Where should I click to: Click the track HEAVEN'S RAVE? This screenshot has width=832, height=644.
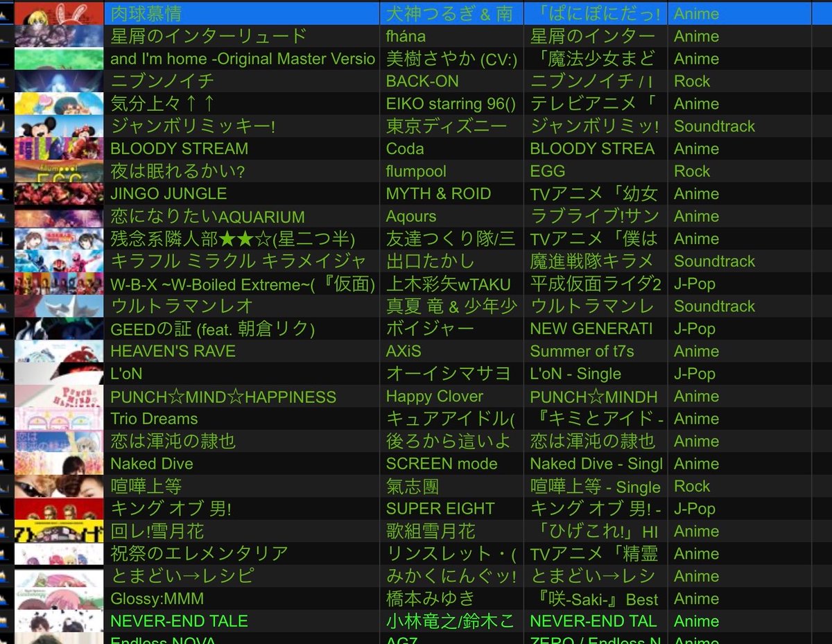point(173,351)
